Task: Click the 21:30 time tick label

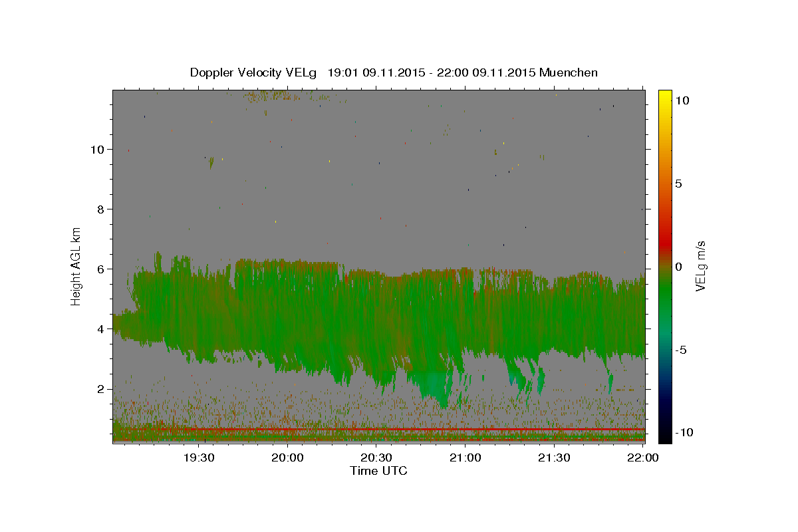Action: point(554,458)
